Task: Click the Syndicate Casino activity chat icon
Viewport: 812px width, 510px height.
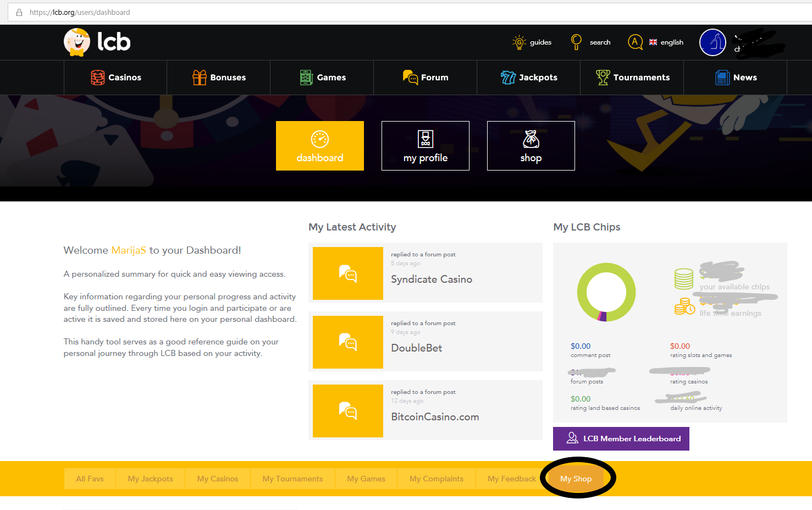Action: tap(348, 273)
